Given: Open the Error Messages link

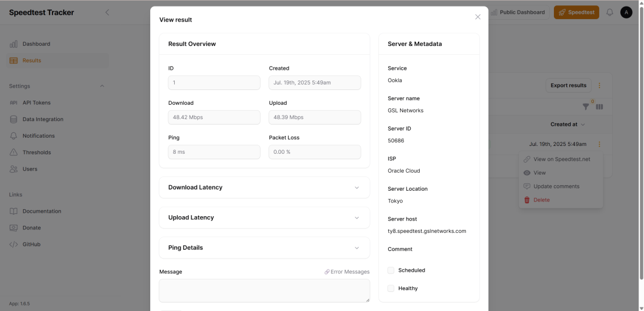Looking at the screenshot, I should (347, 272).
